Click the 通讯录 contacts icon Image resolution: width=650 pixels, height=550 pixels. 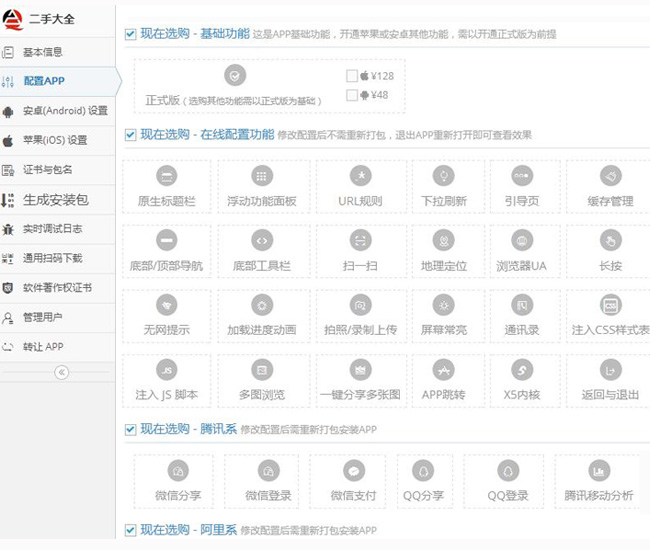click(521, 305)
